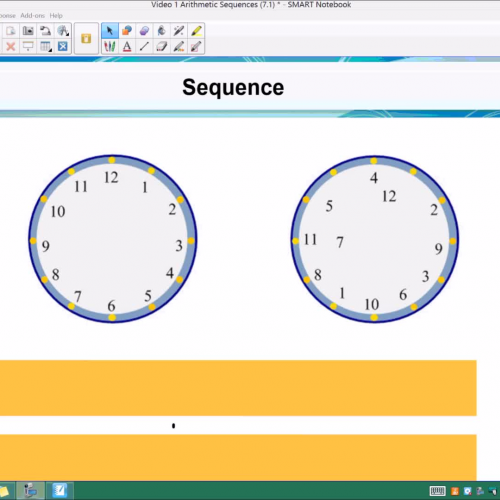
Task: Click number 11 on the right clock
Action: [310, 239]
